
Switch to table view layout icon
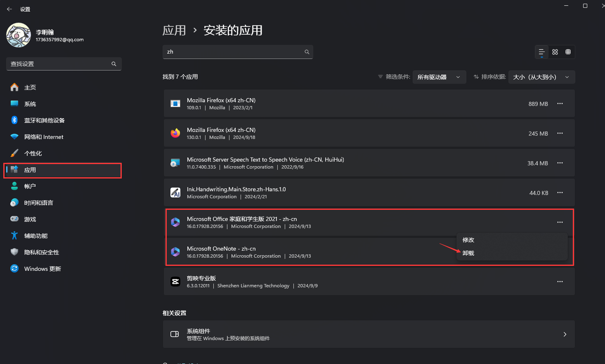coord(568,52)
